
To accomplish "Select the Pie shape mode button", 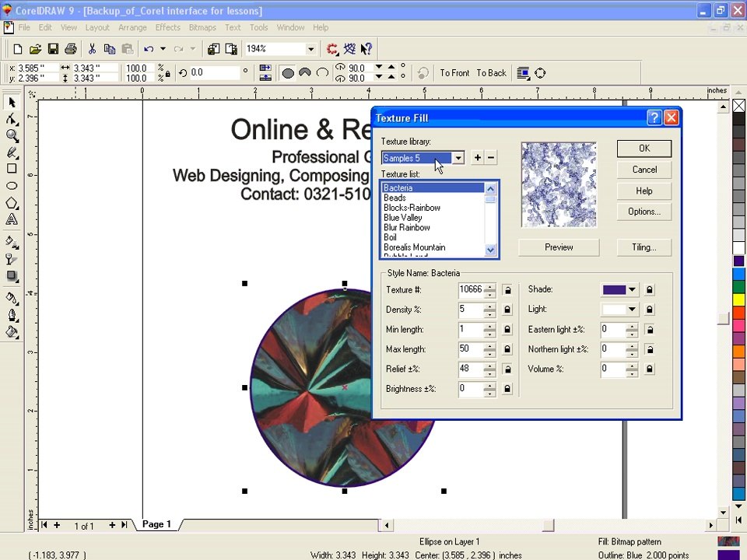I will (305, 73).
